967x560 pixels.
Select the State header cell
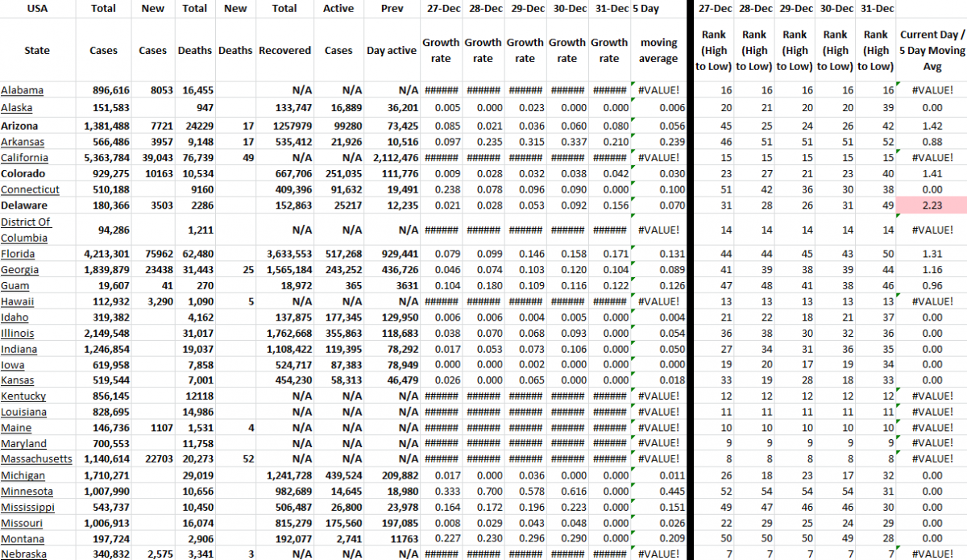tap(37, 50)
